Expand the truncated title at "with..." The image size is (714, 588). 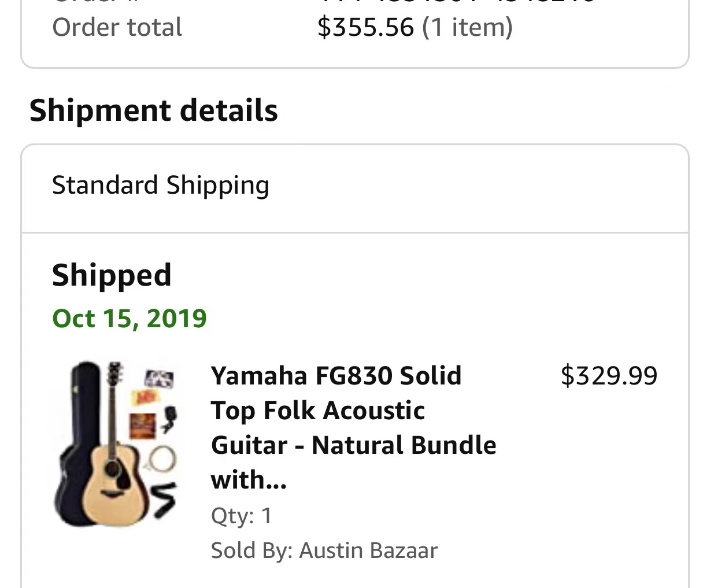249,480
